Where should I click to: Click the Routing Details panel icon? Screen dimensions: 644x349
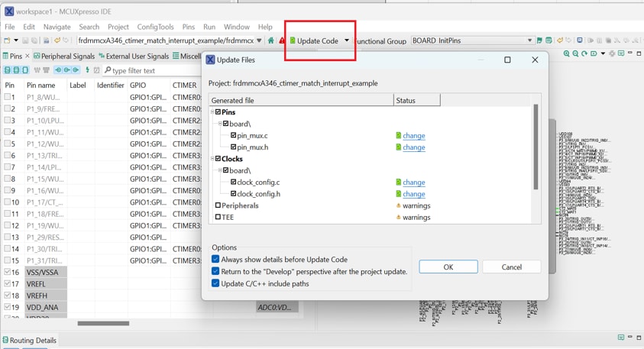[x=6, y=341]
